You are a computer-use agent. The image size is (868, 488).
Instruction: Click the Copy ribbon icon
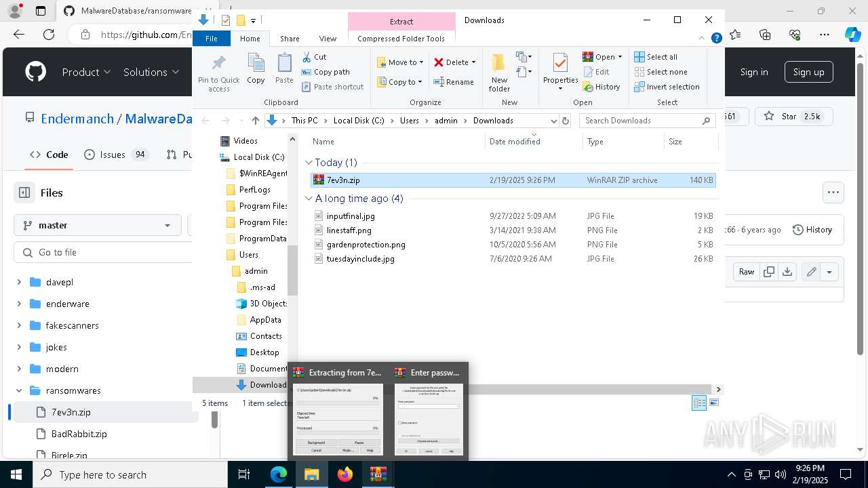point(256,64)
